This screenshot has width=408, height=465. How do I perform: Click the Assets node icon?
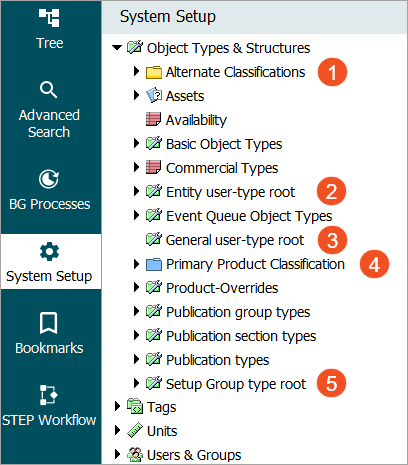point(154,96)
